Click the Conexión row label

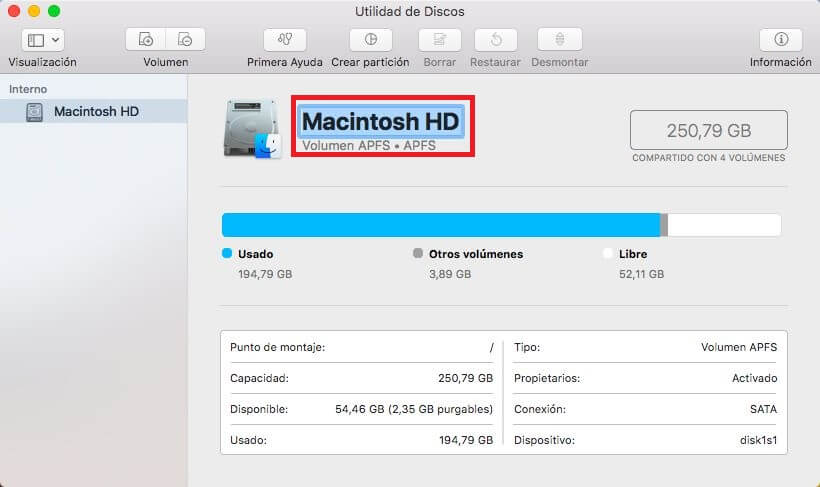(x=540, y=409)
